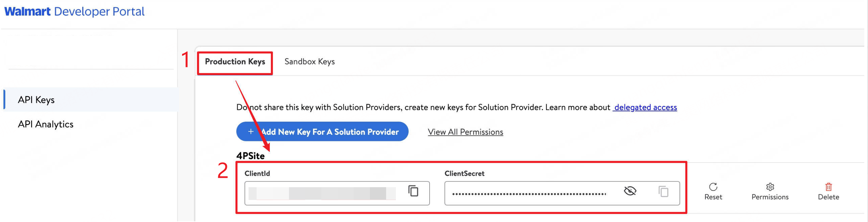Copy the ClientId value
The width and height of the screenshot is (868, 222).
coord(413,191)
